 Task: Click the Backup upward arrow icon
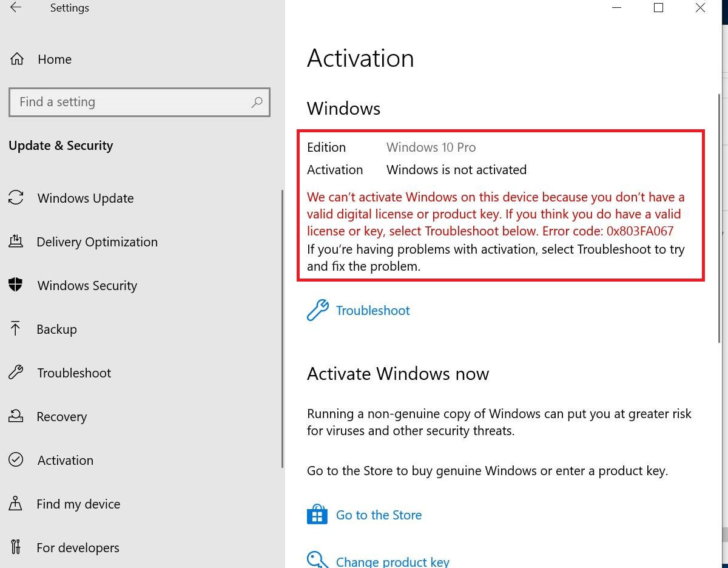[x=16, y=329]
